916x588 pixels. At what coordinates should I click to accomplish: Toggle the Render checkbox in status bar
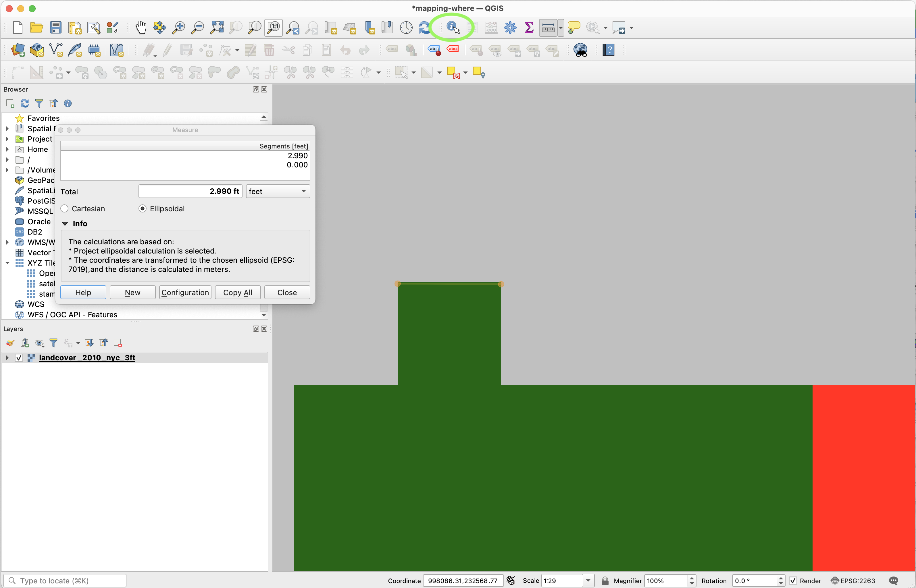pyautogui.click(x=793, y=581)
